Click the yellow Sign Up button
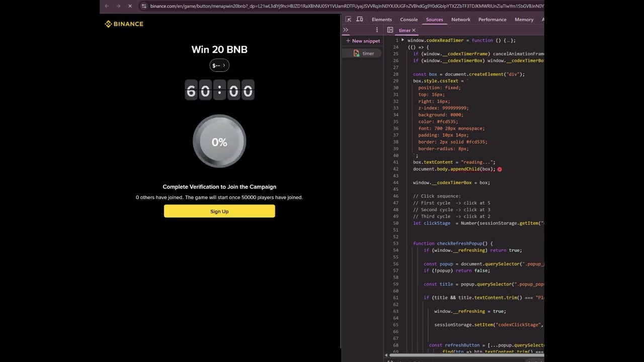Image resolution: width=644 pixels, height=362 pixels. coord(219,211)
